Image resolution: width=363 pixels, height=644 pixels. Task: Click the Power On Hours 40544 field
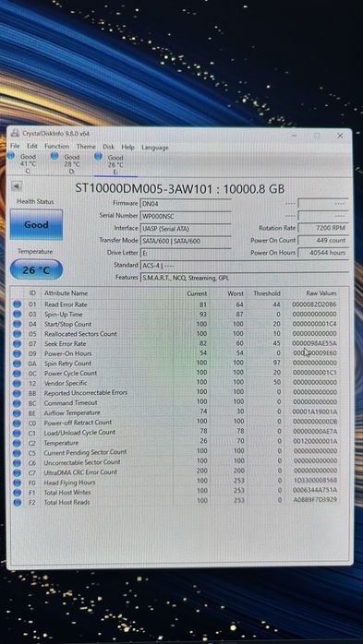coord(323,253)
